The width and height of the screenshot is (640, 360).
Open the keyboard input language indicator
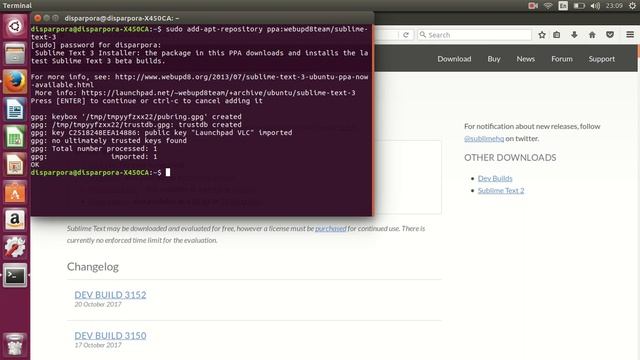[563, 5]
